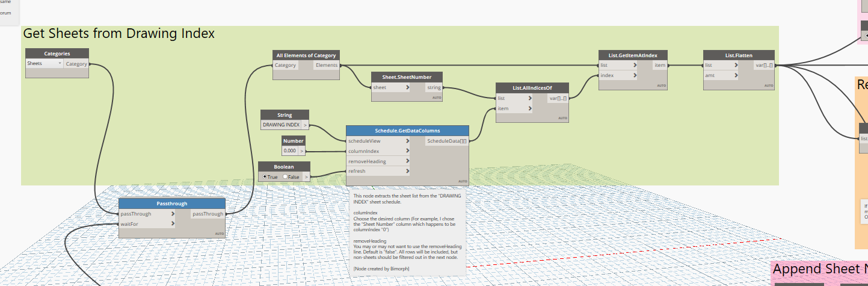Click the note starting 'This node extracts the sheet list'
This screenshot has width=868, height=286.
tap(407, 231)
